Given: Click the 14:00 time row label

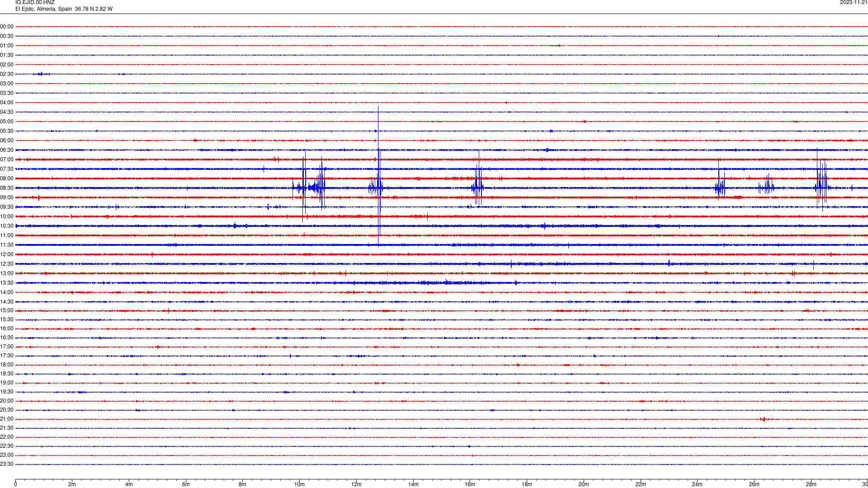Looking at the screenshot, I should (x=7, y=292).
